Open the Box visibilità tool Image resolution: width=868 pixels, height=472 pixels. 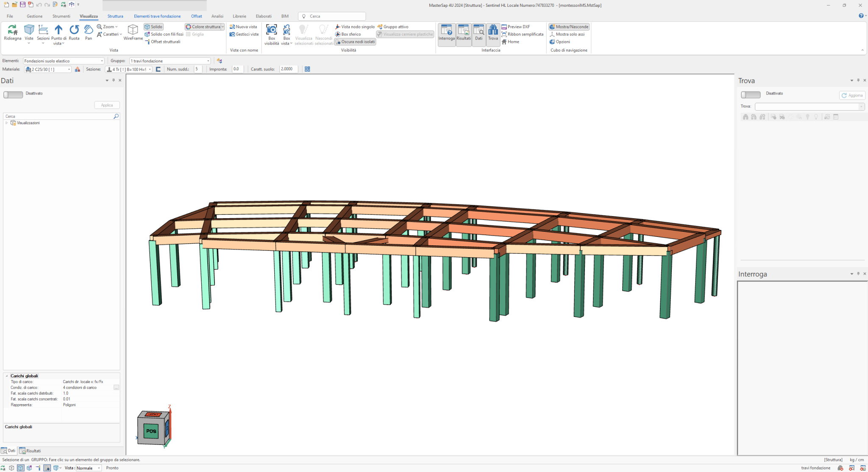coord(272,34)
